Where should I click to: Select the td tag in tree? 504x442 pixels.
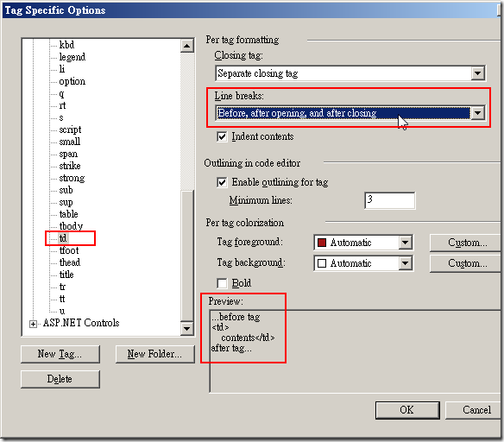[x=63, y=238]
